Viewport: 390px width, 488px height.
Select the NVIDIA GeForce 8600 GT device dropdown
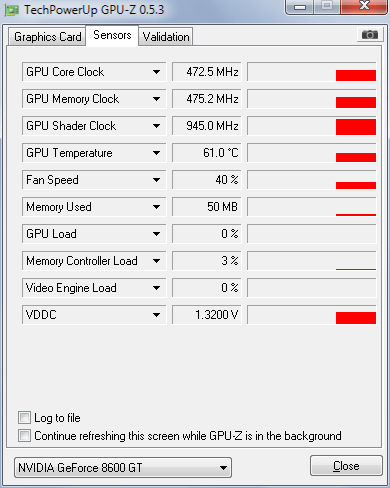click(x=123, y=467)
